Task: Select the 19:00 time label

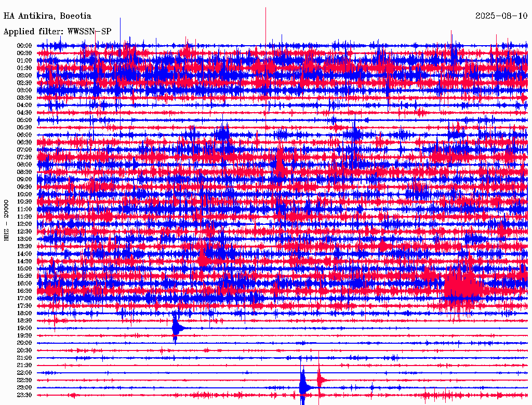Action: click(24, 328)
